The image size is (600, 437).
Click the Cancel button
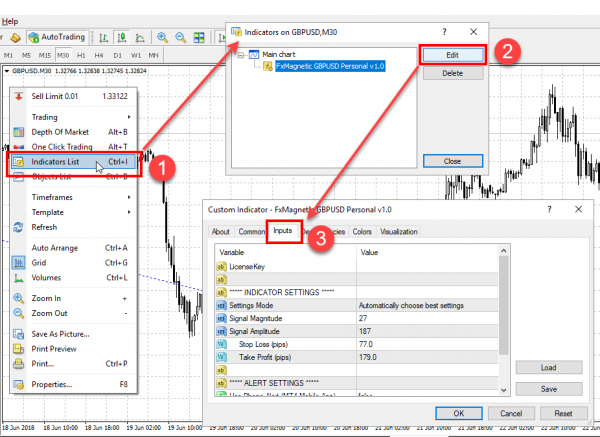(x=511, y=414)
